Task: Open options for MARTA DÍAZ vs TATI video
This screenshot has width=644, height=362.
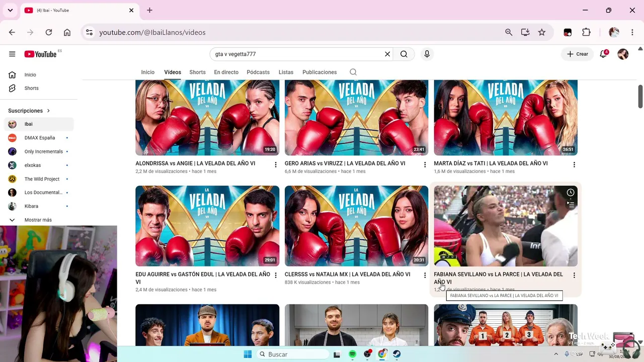Action: [574, 164]
